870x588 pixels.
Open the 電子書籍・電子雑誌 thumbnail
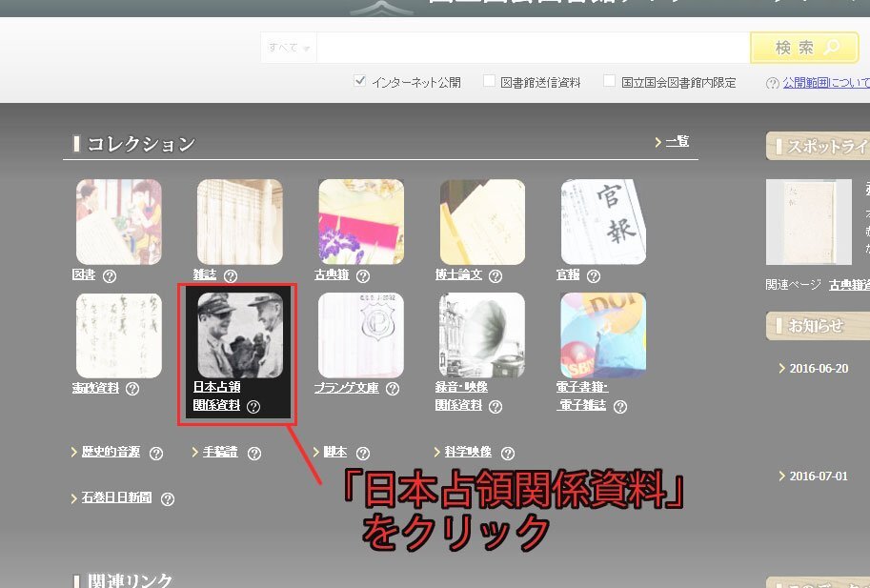point(603,335)
